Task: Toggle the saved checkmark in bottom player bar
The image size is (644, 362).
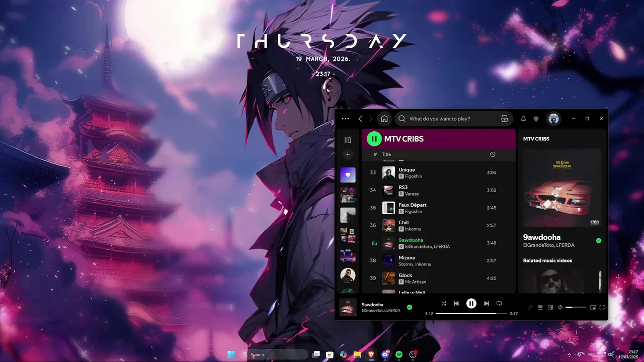Action: point(410,307)
